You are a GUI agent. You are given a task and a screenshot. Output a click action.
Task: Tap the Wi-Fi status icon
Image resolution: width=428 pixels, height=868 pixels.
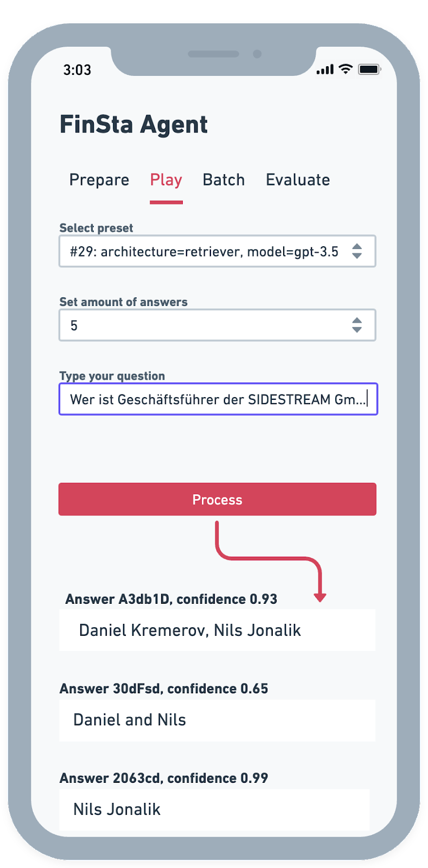coord(345,69)
